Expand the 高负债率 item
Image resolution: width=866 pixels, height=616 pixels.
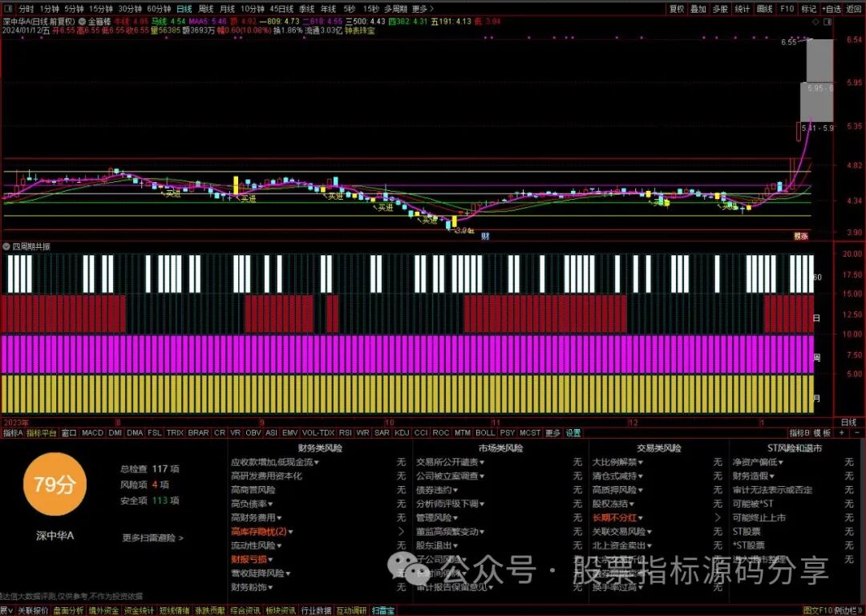pyautogui.click(x=252, y=504)
